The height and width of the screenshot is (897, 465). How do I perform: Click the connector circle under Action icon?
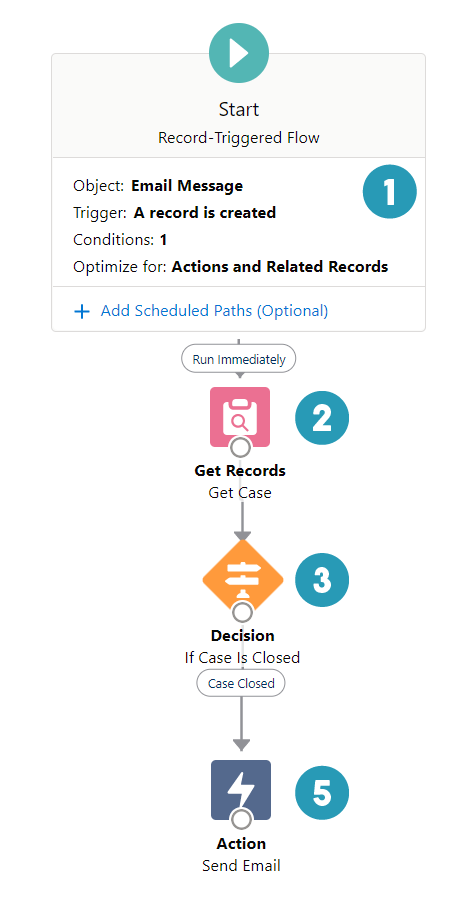click(241, 820)
